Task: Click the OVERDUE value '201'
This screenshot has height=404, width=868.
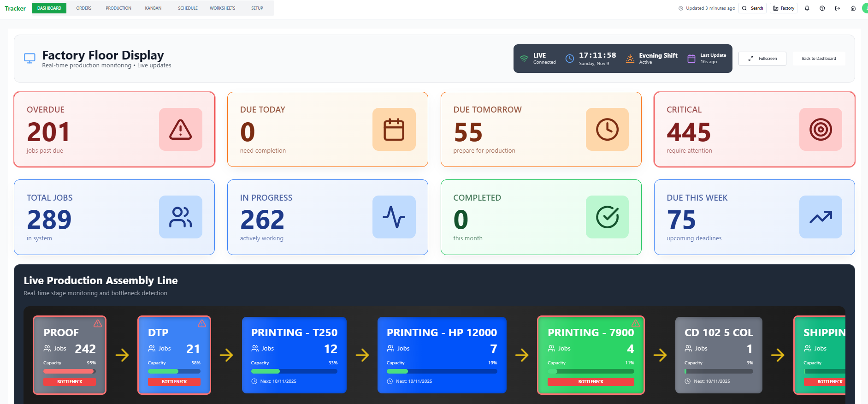Action: click(x=48, y=132)
